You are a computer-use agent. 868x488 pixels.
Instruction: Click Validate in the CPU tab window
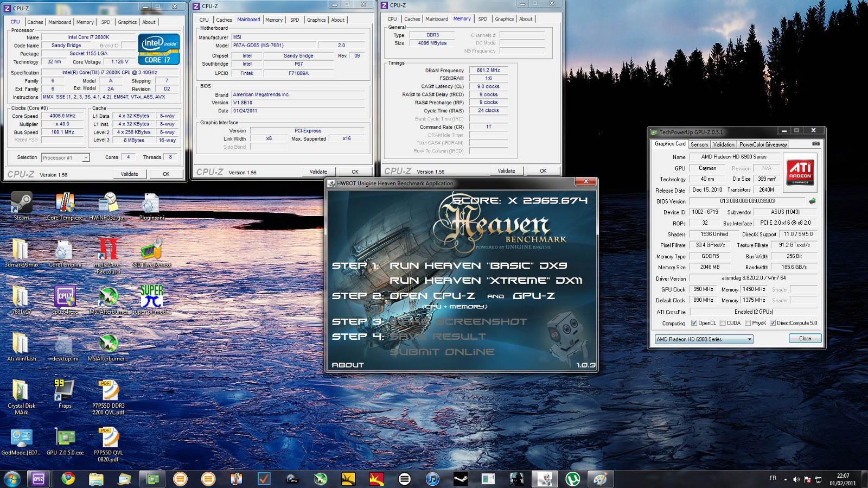[129, 174]
